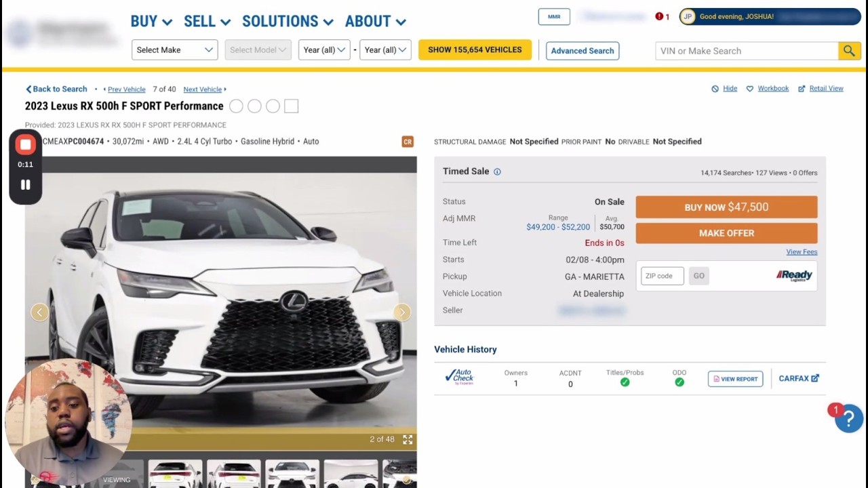Open Retail View
The image size is (868, 488).
821,89
